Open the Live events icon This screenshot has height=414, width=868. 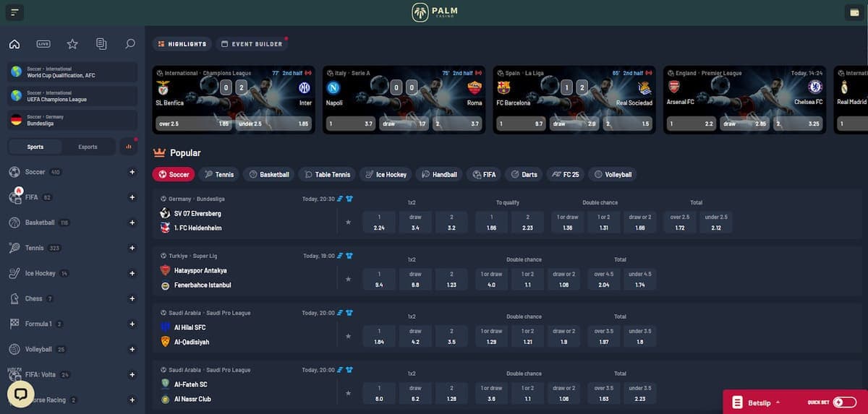43,44
